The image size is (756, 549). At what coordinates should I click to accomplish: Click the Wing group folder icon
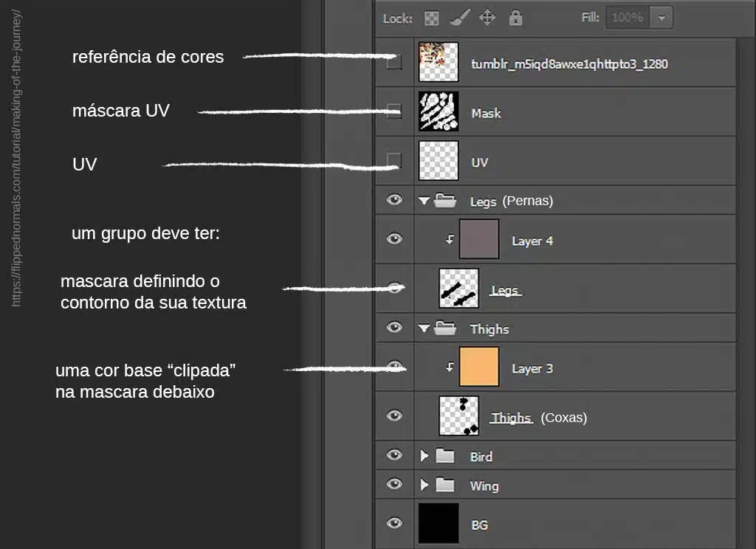[444, 485]
